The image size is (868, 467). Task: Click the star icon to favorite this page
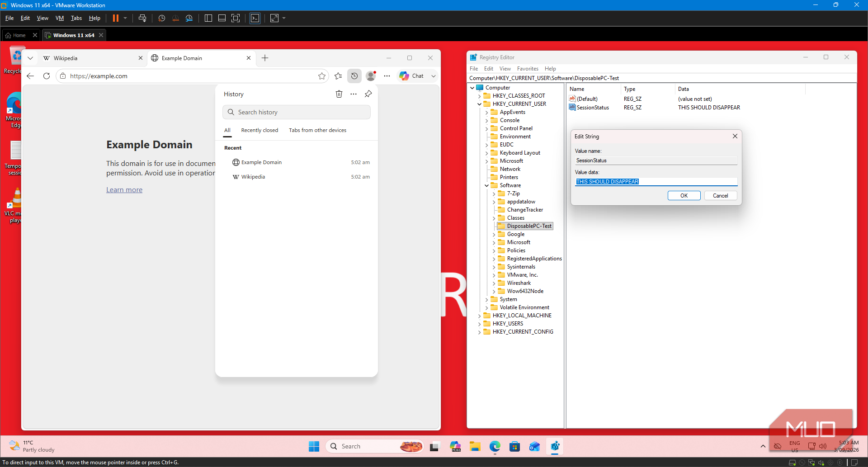pos(322,76)
